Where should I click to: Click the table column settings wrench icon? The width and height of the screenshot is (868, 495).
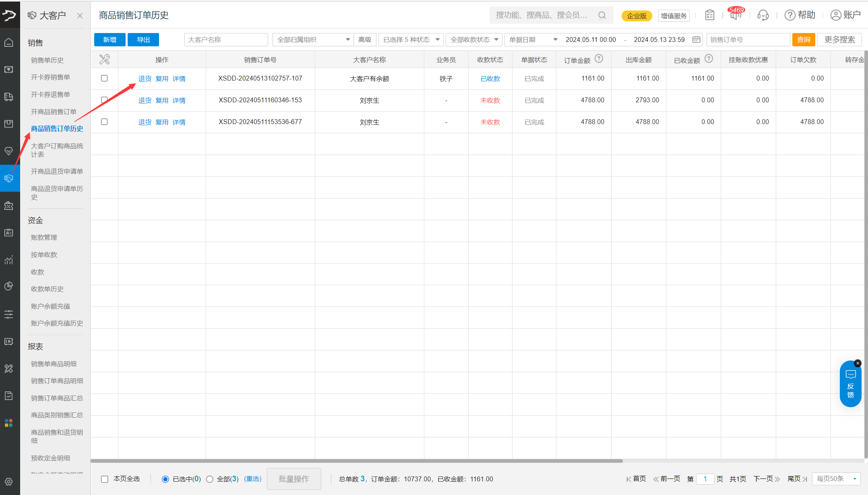[104, 60]
